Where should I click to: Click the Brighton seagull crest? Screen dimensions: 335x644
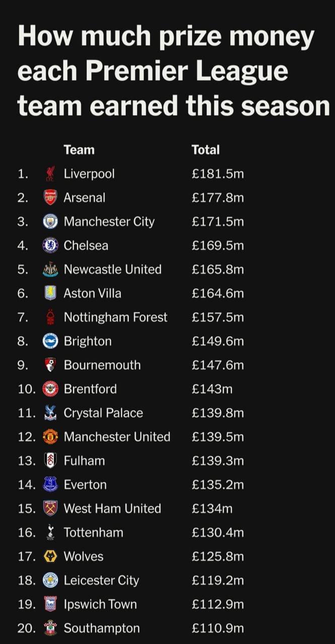(50, 341)
